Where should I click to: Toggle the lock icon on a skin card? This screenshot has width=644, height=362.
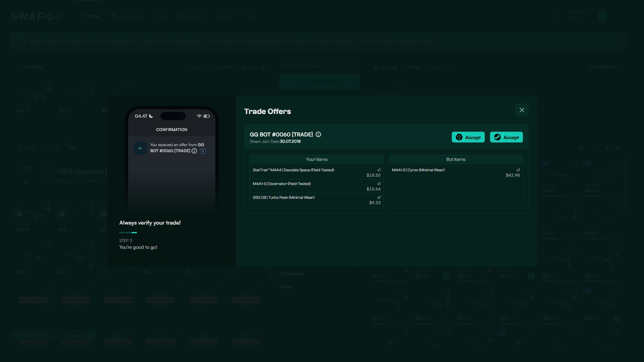tap(19, 214)
